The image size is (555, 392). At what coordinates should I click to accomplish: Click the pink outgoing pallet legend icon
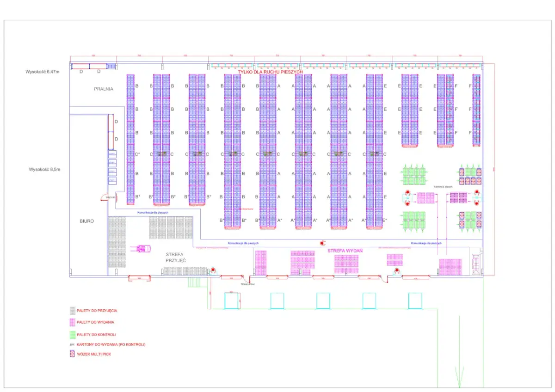(72, 322)
